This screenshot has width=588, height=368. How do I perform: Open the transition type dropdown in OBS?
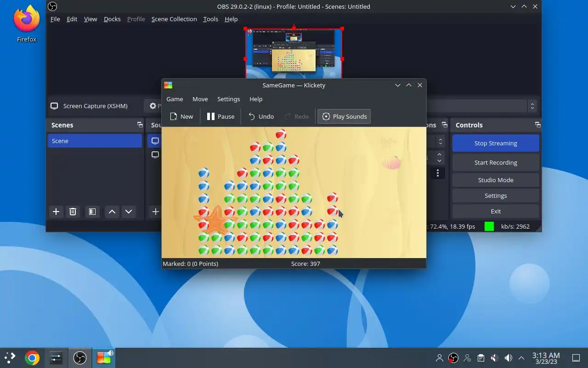click(440, 141)
